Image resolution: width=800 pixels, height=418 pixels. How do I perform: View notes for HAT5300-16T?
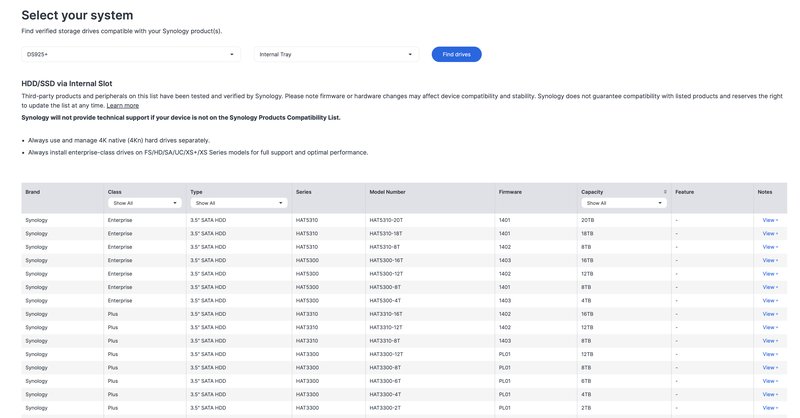[x=770, y=260]
